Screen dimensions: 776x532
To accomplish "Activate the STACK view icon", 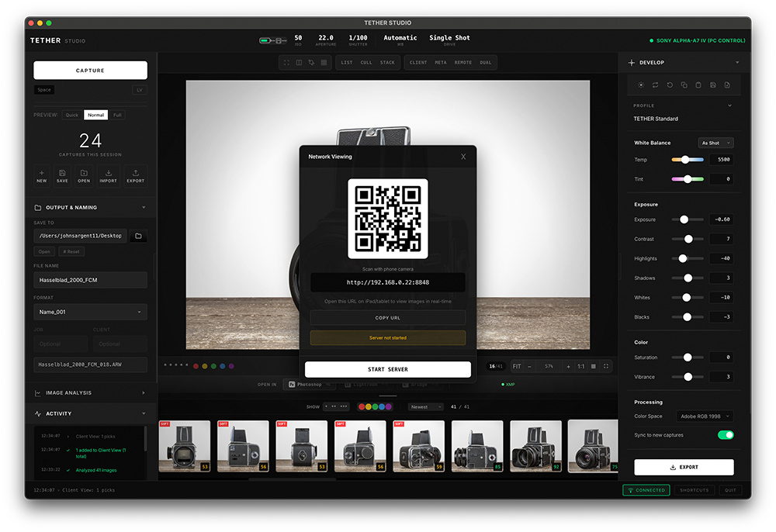I will pyautogui.click(x=386, y=62).
